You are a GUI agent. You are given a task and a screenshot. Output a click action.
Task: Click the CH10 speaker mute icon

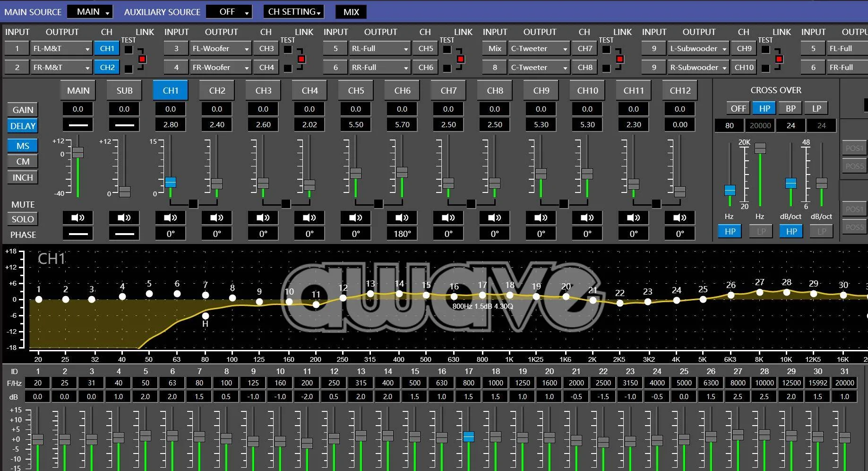tap(587, 218)
